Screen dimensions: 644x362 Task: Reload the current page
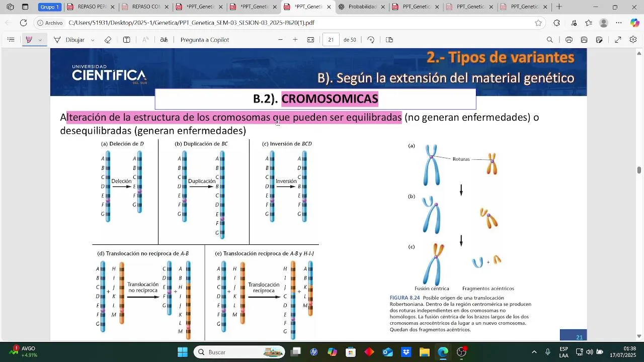23,23
